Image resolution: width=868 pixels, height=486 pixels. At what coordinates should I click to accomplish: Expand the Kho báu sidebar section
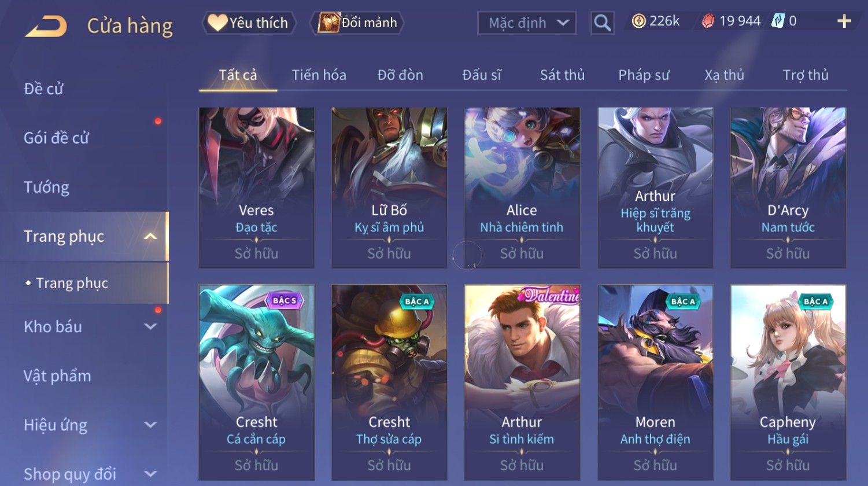coord(150,326)
